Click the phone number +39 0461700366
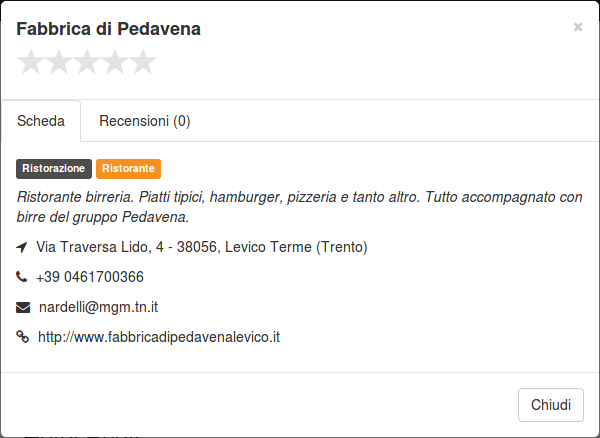 90,277
